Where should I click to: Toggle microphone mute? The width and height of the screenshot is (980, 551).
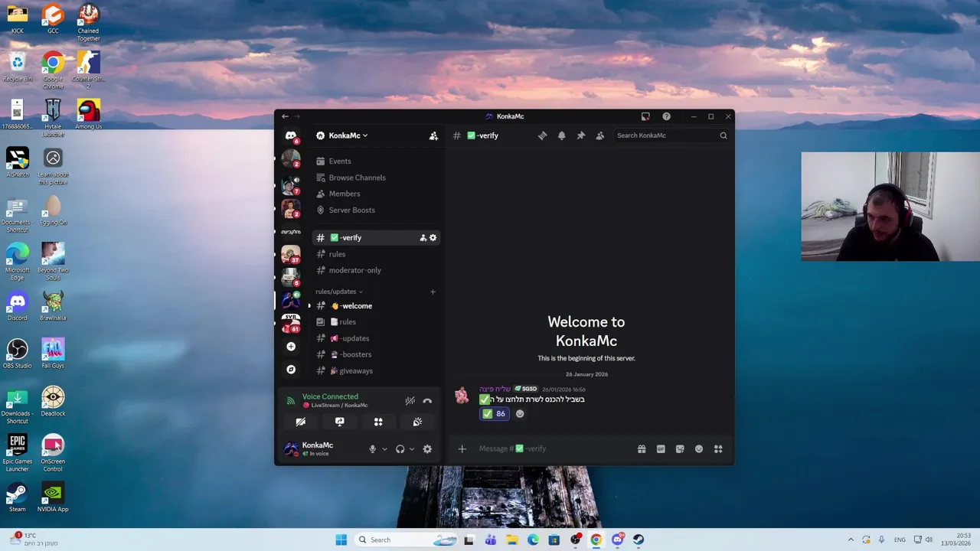(x=373, y=449)
